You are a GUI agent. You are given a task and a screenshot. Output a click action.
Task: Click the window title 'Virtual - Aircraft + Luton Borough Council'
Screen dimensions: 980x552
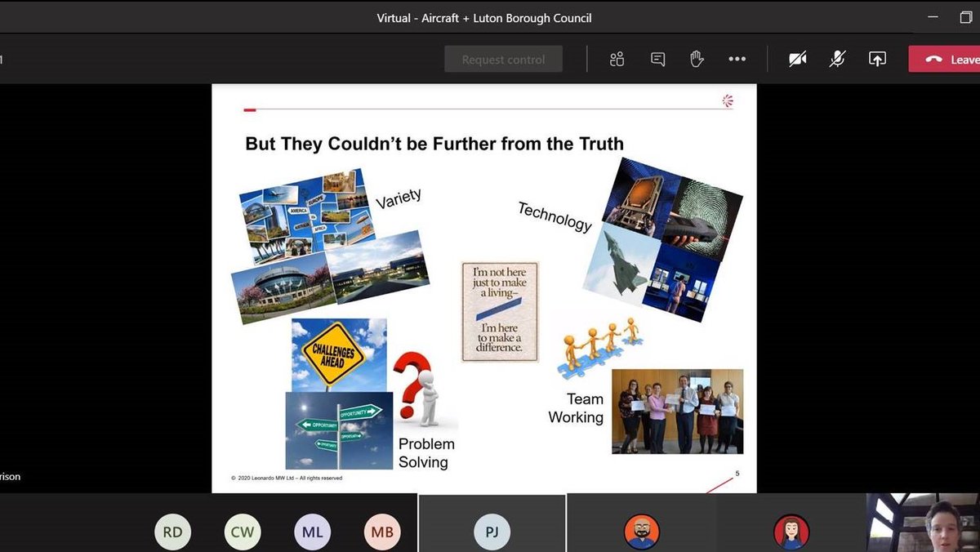coord(484,18)
